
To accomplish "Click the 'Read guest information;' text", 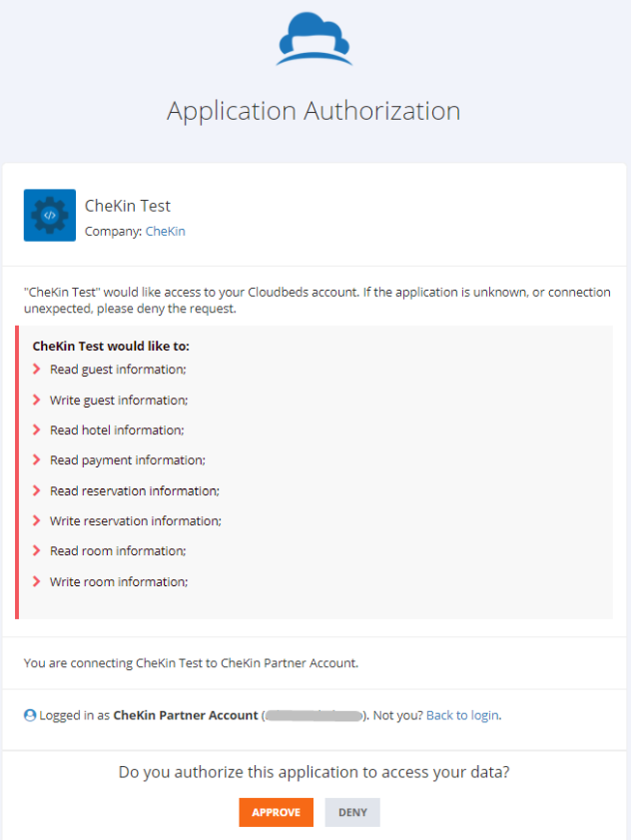I will (x=118, y=370).
